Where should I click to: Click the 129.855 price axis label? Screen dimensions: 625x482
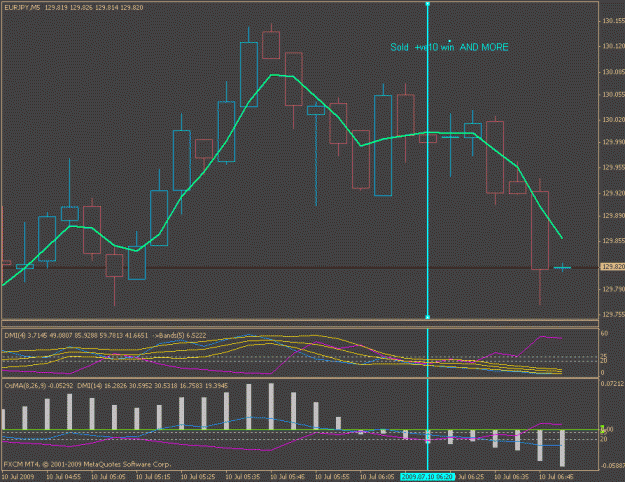[614, 241]
